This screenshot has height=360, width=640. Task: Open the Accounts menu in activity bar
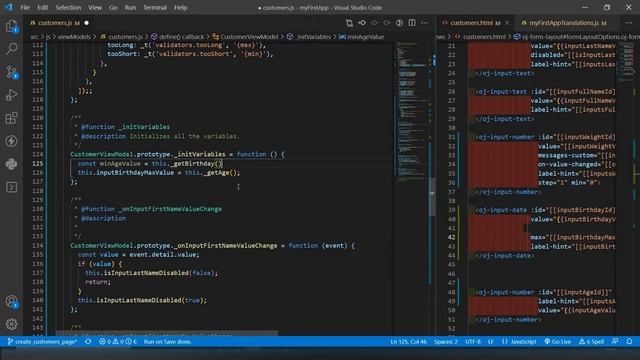pyautogui.click(x=11, y=302)
